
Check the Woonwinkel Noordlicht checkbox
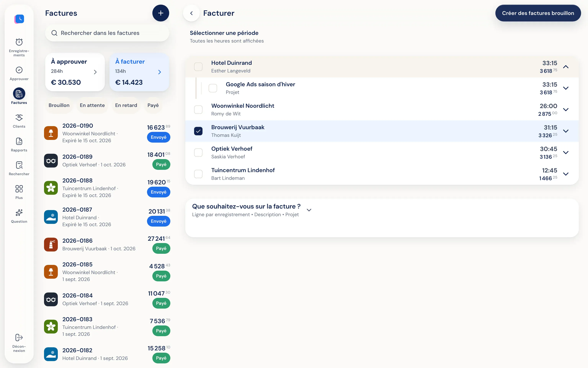click(x=198, y=109)
